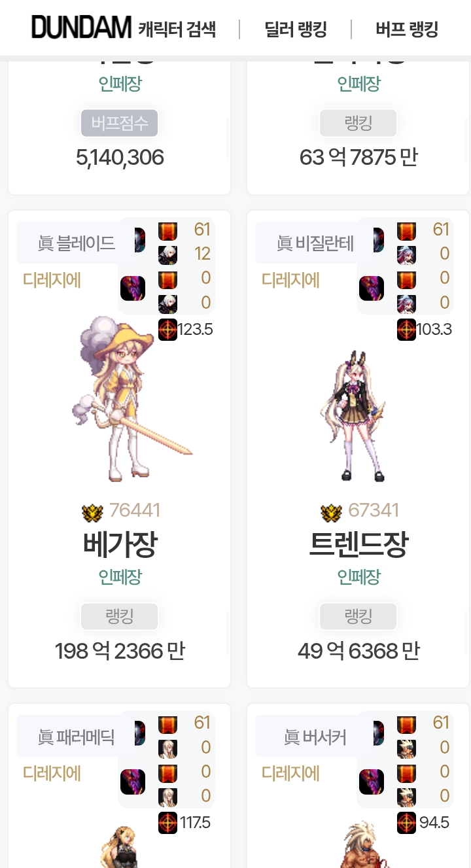Open the 베가장 character name
The image size is (471, 868).
point(120,544)
